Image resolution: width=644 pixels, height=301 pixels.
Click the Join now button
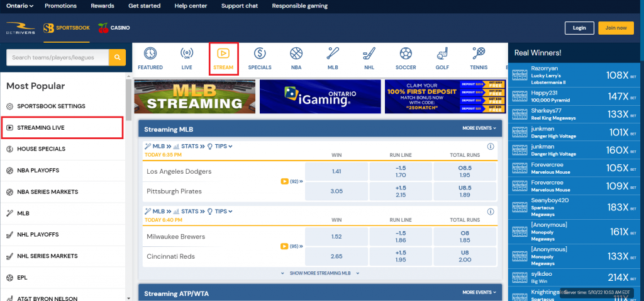616,28
